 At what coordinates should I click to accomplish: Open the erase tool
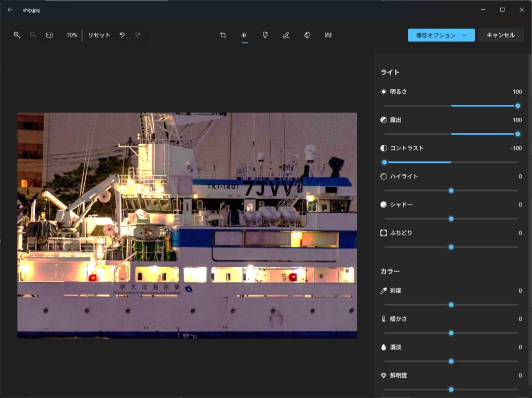307,35
